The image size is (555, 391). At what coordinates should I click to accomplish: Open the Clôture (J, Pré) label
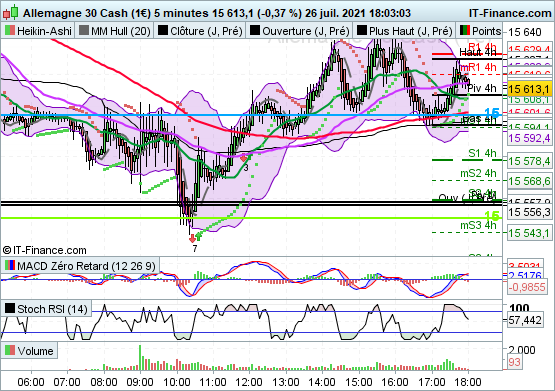point(206,31)
